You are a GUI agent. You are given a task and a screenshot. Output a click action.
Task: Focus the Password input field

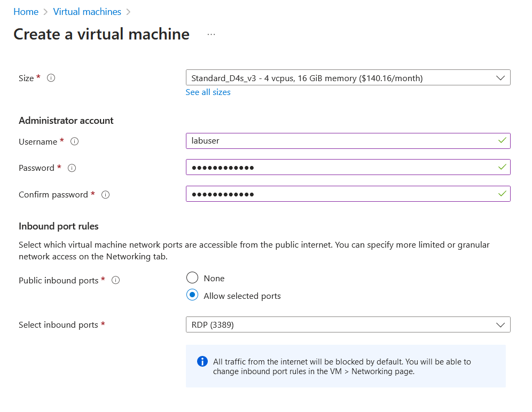342,168
